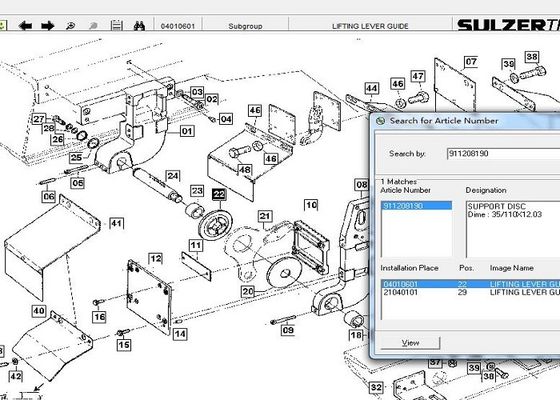
Task: Click the Search by article number input
Action: coord(504,154)
